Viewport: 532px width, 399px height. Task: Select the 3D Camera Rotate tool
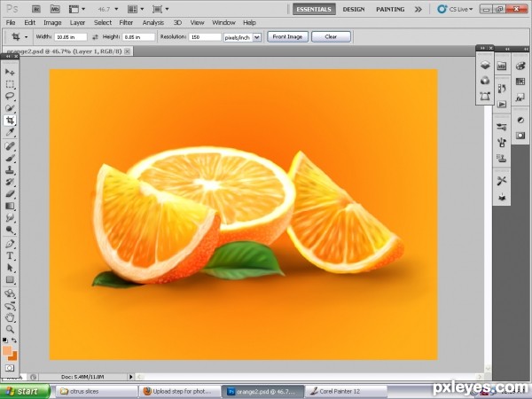click(x=10, y=306)
